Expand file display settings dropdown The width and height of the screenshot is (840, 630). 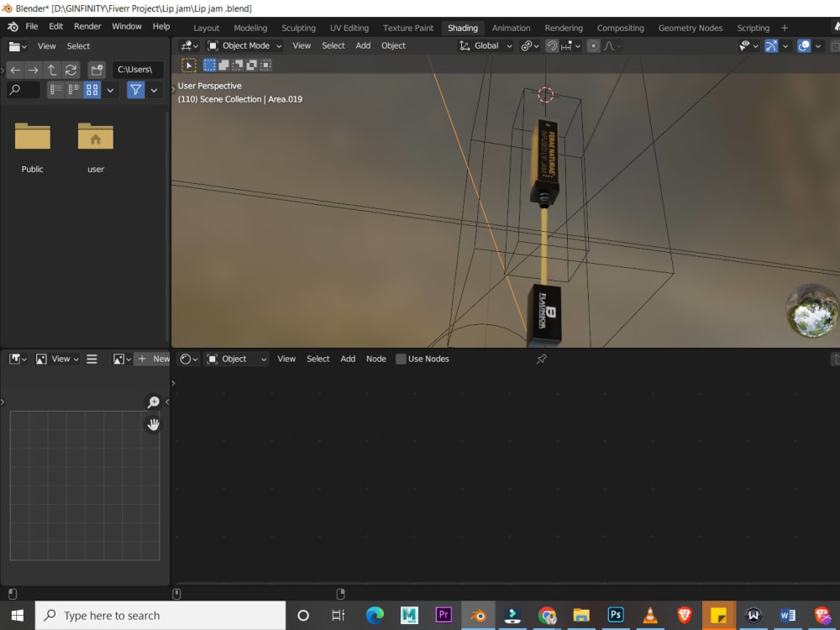click(110, 90)
